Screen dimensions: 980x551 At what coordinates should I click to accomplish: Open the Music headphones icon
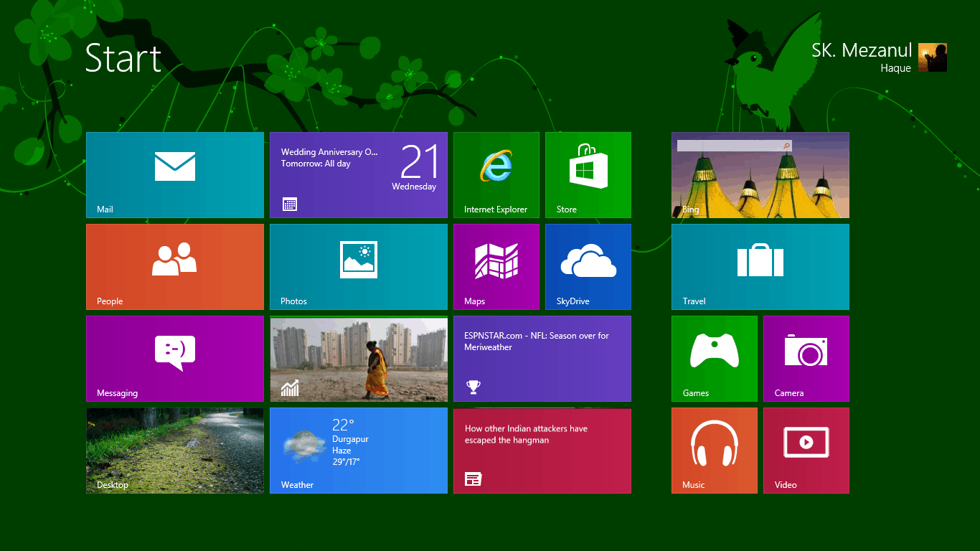pyautogui.click(x=715, y=443)
